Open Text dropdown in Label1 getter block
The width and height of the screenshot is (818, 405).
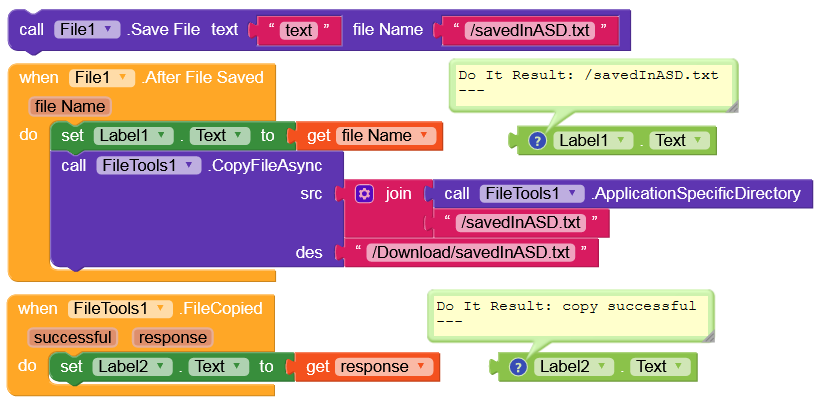click(679, 140)
